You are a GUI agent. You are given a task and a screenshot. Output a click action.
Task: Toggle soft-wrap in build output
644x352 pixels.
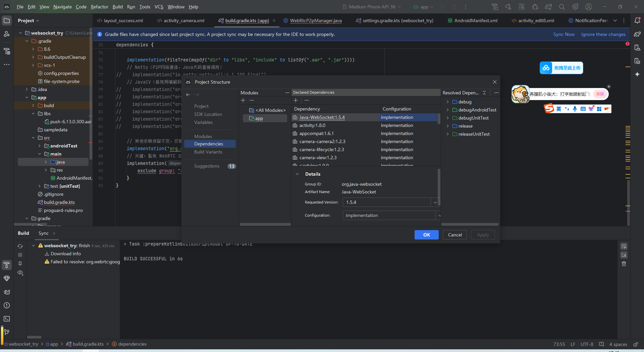point(624,246)
